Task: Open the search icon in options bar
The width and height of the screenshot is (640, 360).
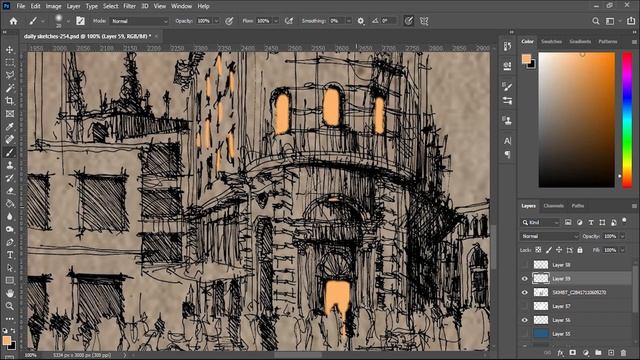Action: [596, 21]
